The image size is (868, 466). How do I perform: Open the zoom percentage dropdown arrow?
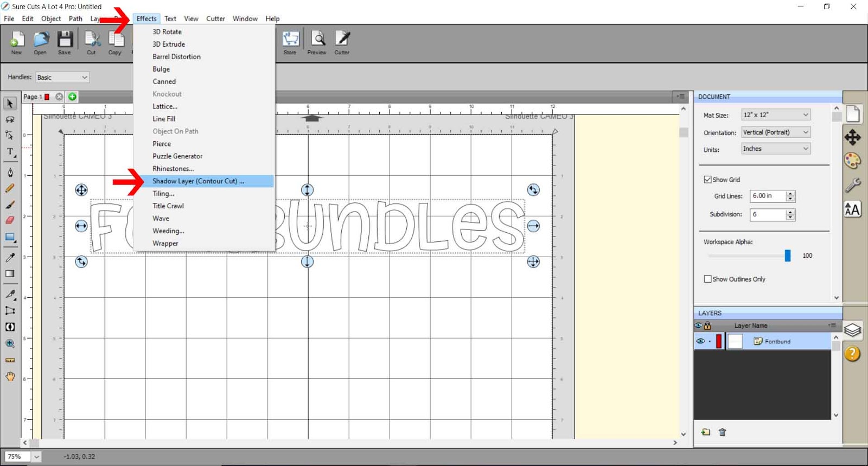36,457
